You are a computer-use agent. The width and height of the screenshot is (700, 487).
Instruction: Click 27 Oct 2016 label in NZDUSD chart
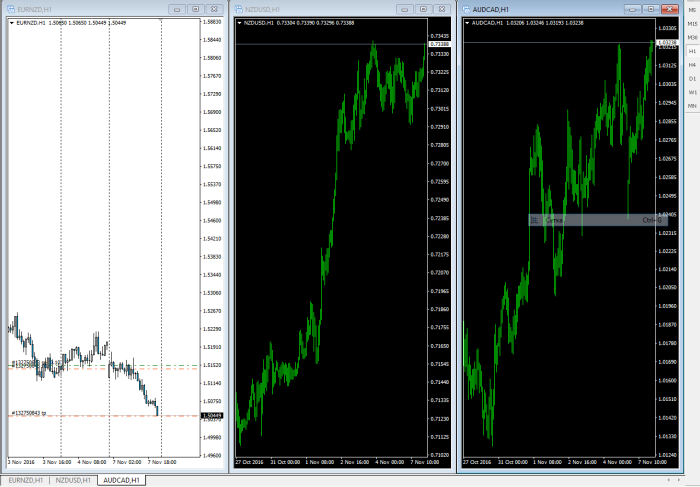[x=250, y=462]
